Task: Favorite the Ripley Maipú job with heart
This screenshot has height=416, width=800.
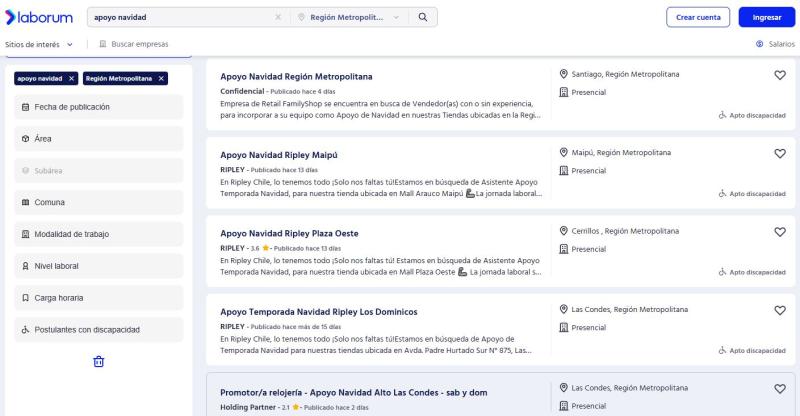Action: point(780,154)
